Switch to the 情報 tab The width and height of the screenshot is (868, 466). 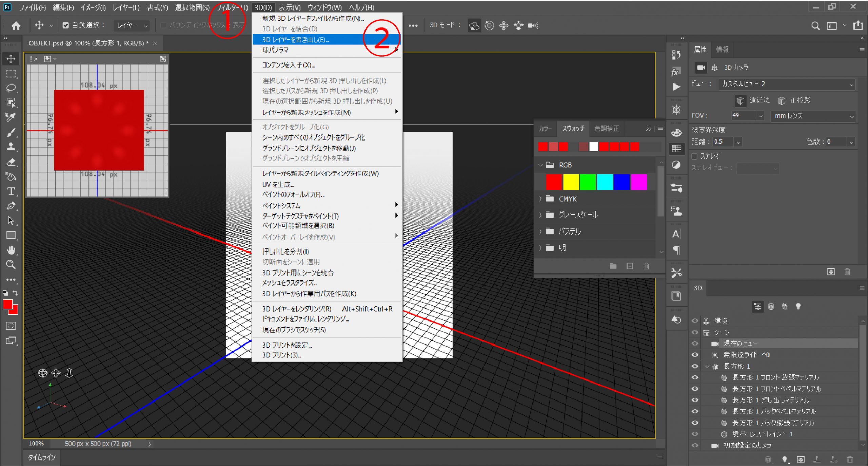pos(722,50)
